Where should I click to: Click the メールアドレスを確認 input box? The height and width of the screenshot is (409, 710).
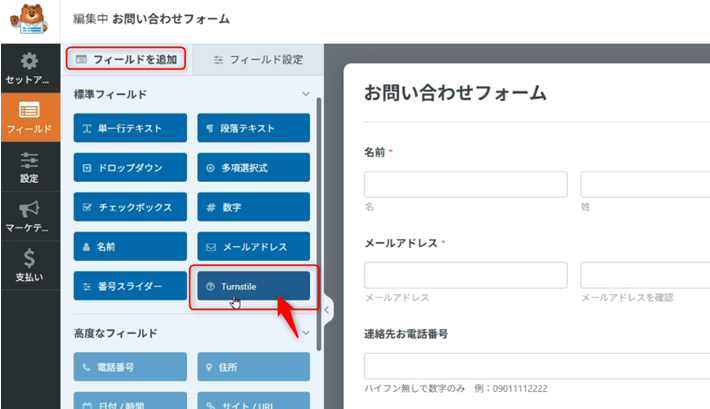pyautogui.click(x=645, y=275)
